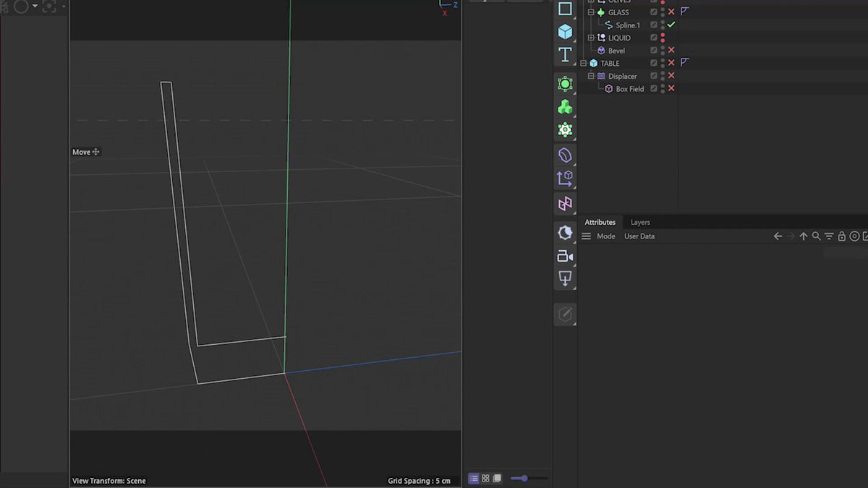Screen dimensions: 868x488
Task: Click the search icon in Attributes panel
Action: (816, 236)
